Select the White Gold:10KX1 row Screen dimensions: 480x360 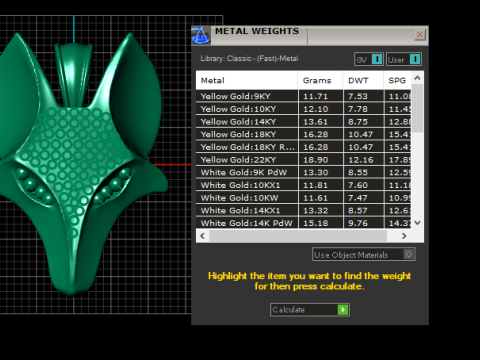tap(303, 185)
